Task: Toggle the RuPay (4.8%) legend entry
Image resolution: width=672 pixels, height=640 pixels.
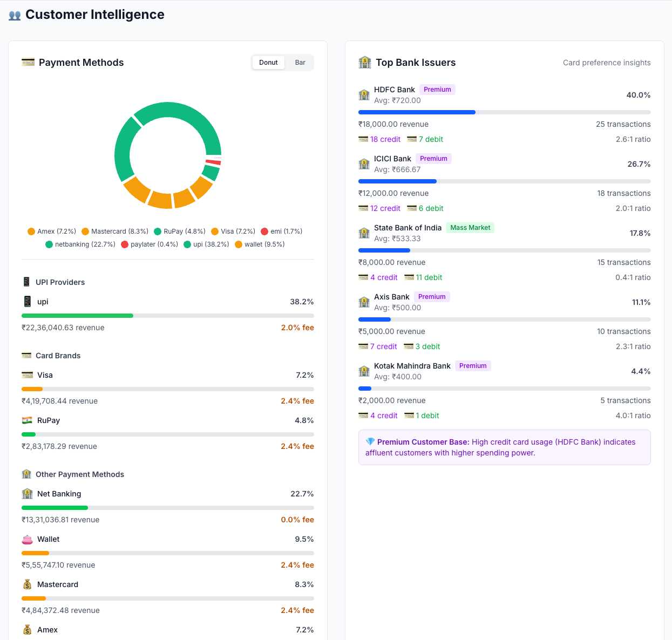Action: (x=180, y=231)
